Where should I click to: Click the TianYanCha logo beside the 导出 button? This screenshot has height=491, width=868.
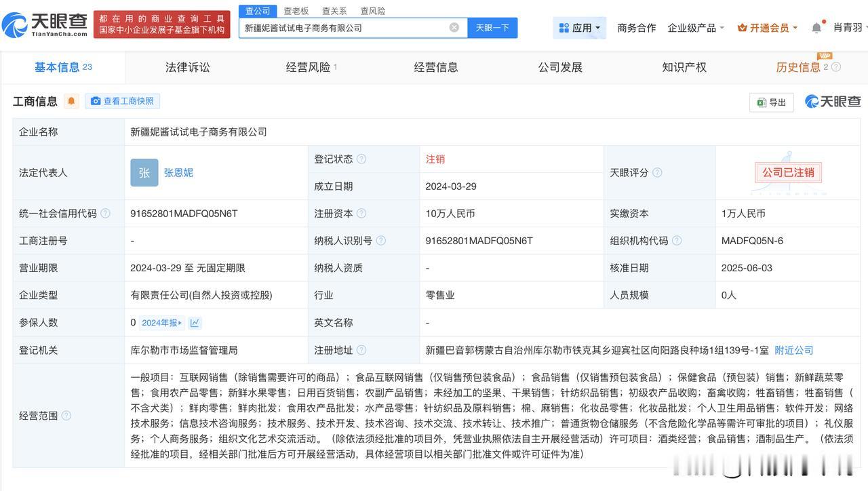pyautogui.click(x=833, y=102)
